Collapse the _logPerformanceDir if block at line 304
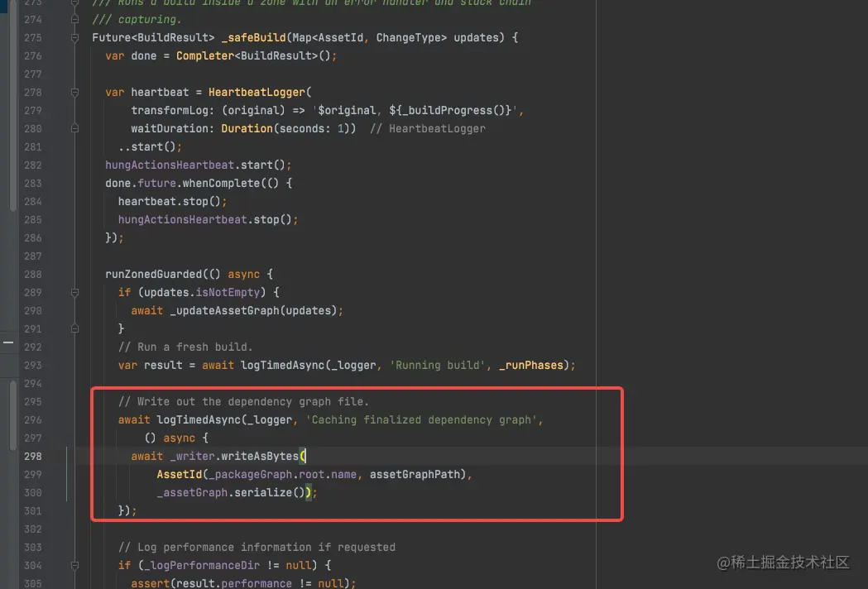The image size is (868, 589). [x=74, y=565]
